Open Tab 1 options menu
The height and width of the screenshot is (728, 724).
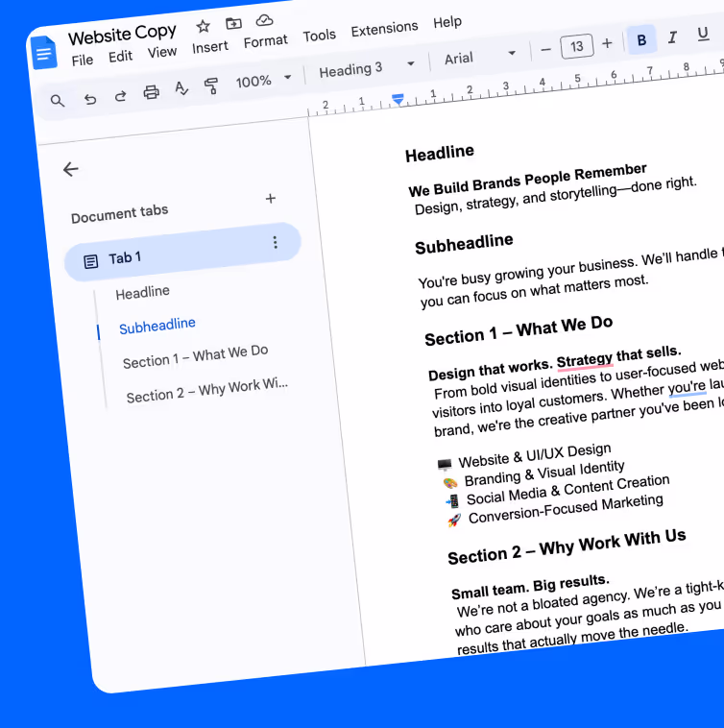tap(276, 242)
